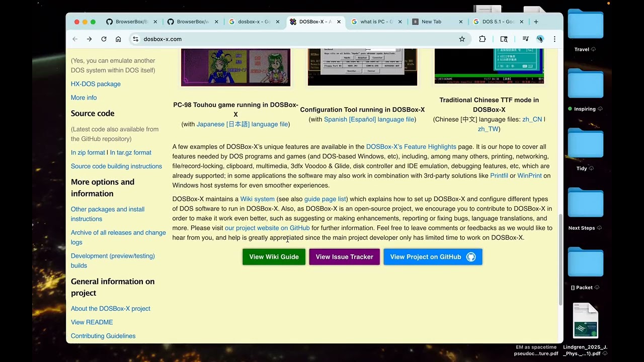
Task: Close the 'what is PC' tab
Action: click(400, 22)
